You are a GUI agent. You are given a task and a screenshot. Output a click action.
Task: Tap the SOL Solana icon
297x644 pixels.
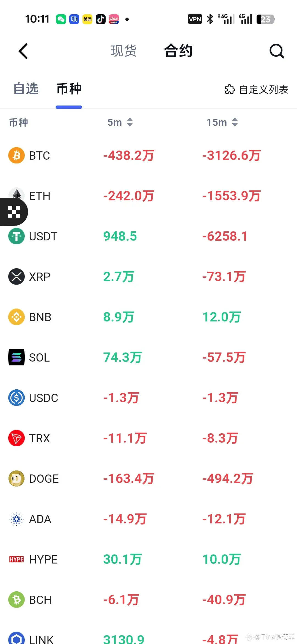coord(16,357)
